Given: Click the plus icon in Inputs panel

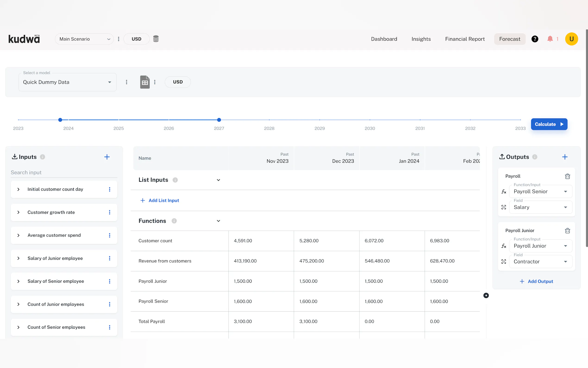Looking at the screenshot, I should 107,157.
